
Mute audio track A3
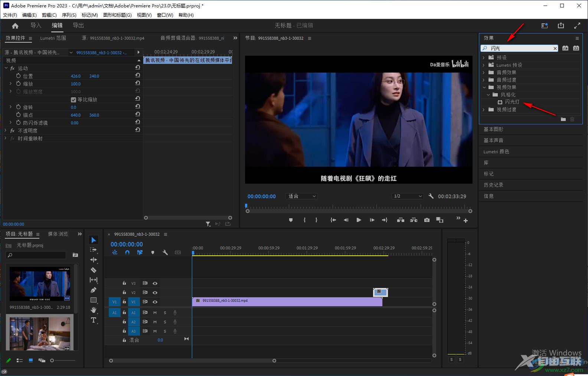click(155, 331)
